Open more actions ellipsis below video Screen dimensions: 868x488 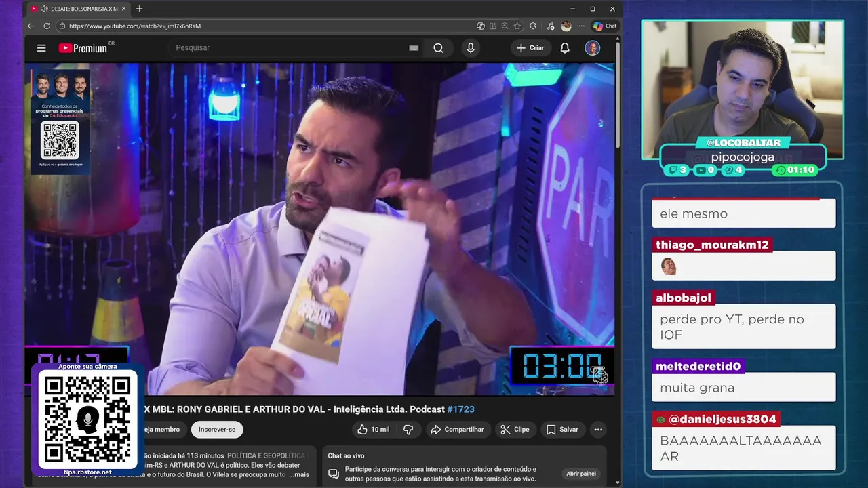pos(598,430)
